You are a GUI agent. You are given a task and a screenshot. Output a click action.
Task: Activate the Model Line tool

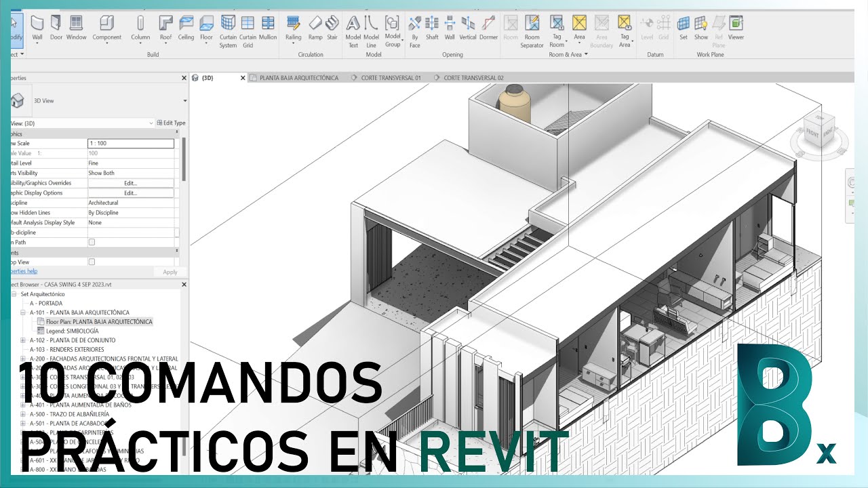[371, 32]
